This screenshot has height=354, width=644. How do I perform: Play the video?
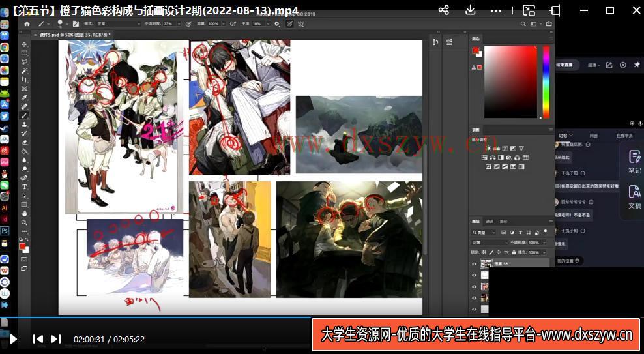13,339
